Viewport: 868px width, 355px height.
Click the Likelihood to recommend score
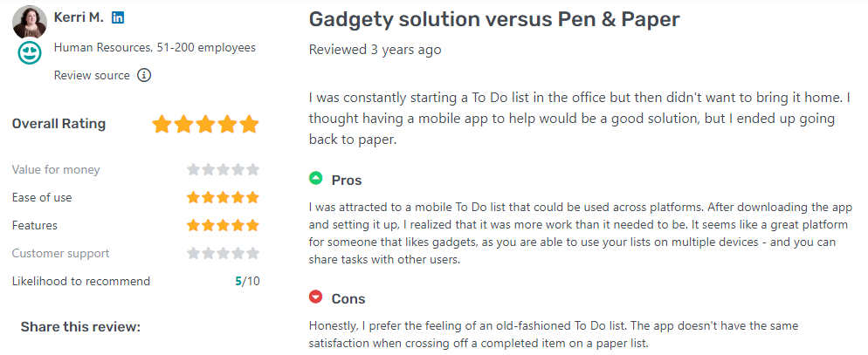247,281
